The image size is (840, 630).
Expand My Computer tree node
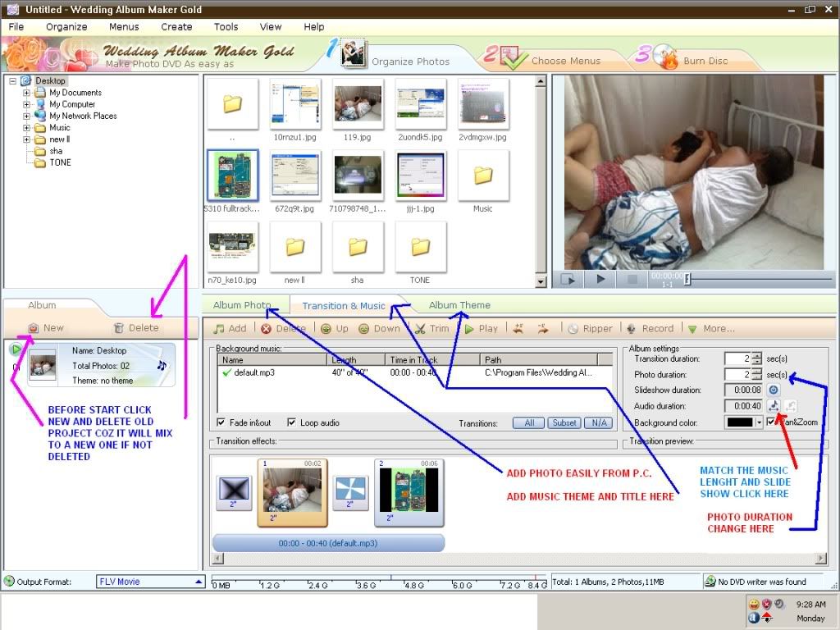click(x=26, y=104)
